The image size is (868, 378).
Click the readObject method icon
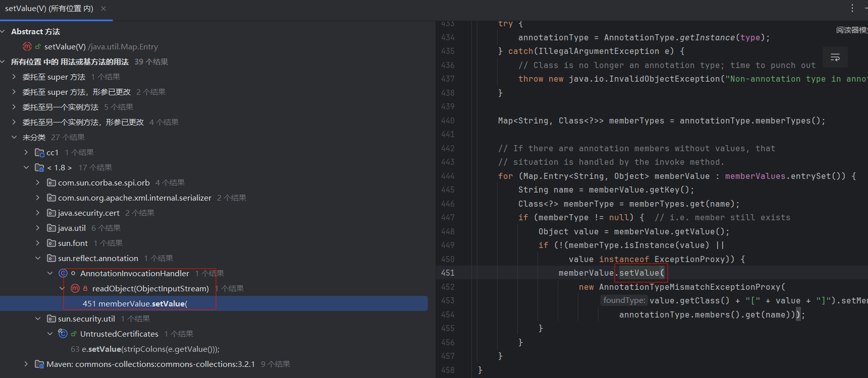coord(75,288)
